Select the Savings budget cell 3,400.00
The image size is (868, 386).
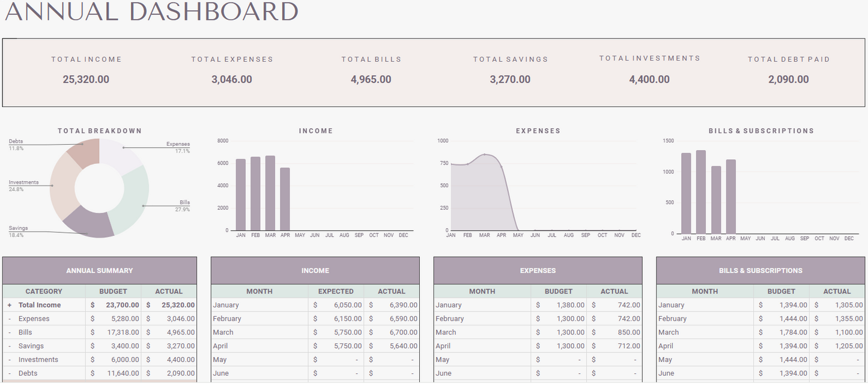tap(115, 346)
